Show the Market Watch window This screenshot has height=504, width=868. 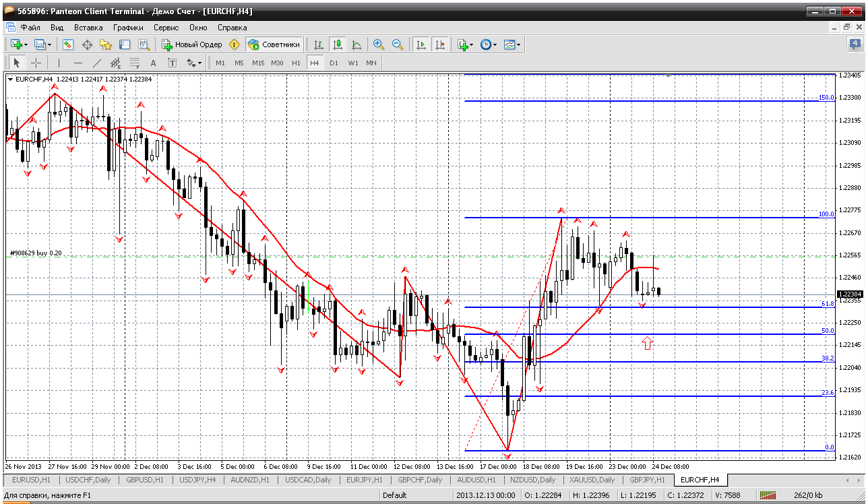[x=68, y=44]
